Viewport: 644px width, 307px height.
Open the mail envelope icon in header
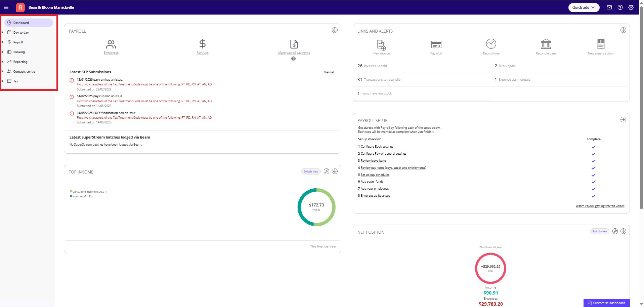point(609,7)
